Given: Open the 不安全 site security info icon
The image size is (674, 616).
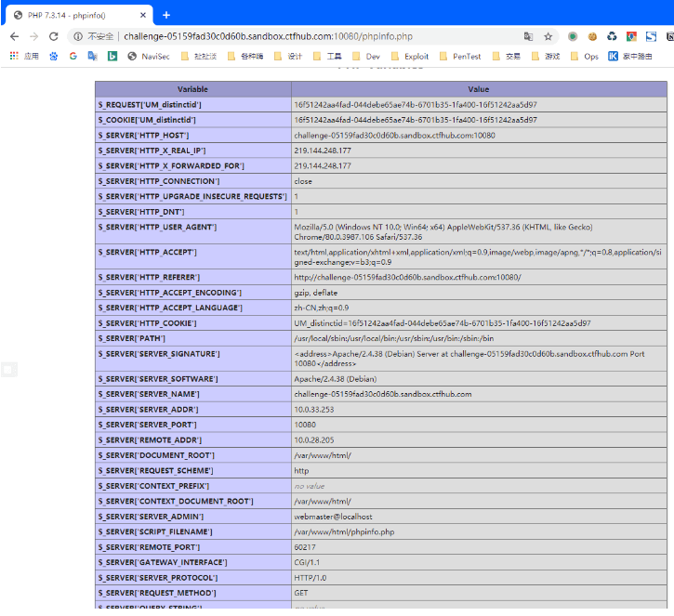Looking at the screenshot, I should [78, 36].
